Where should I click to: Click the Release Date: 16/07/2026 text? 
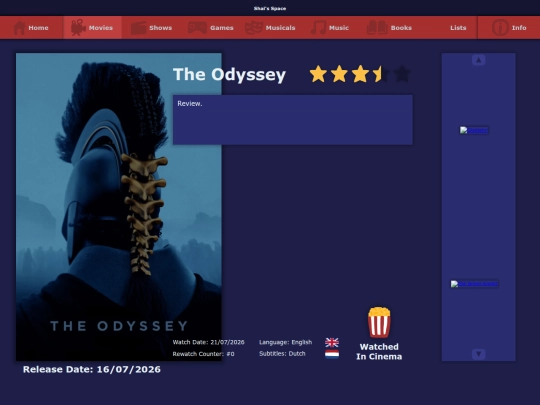(x=92, y=370)
